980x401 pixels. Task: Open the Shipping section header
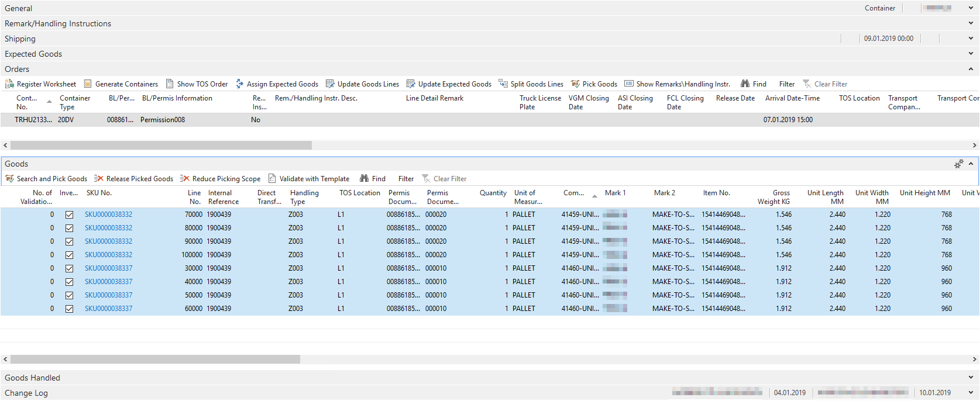click(x=490, y=39)
